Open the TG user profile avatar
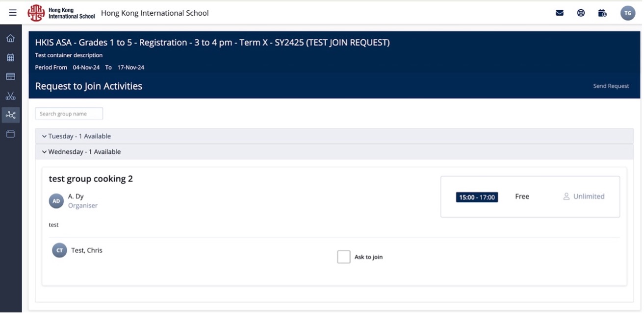The image size is (644, 314). point(628,13)
